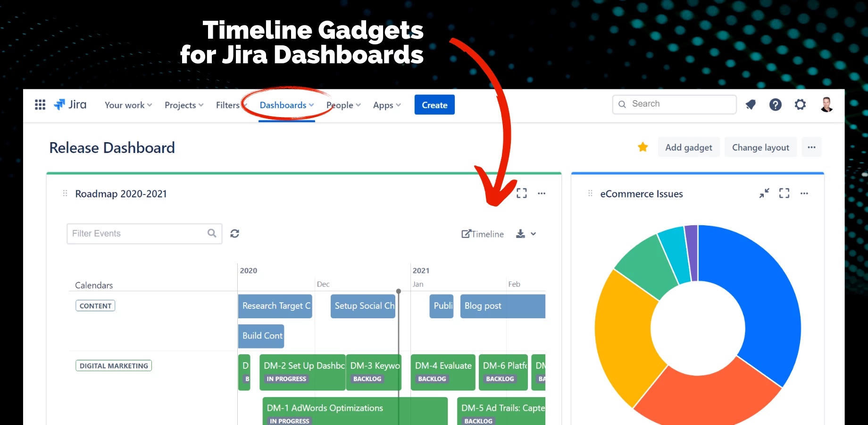868x425 pixels.
Task: Open Jira settings gear
Action: pos(800,104)
